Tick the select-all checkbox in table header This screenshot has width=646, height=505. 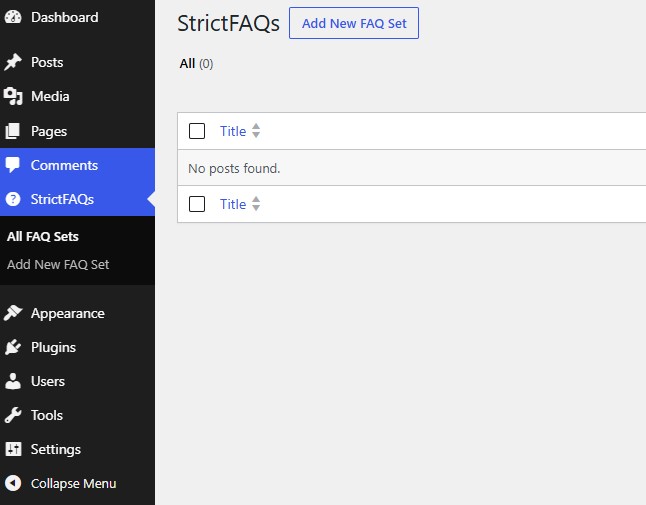(x=197, y=131)
